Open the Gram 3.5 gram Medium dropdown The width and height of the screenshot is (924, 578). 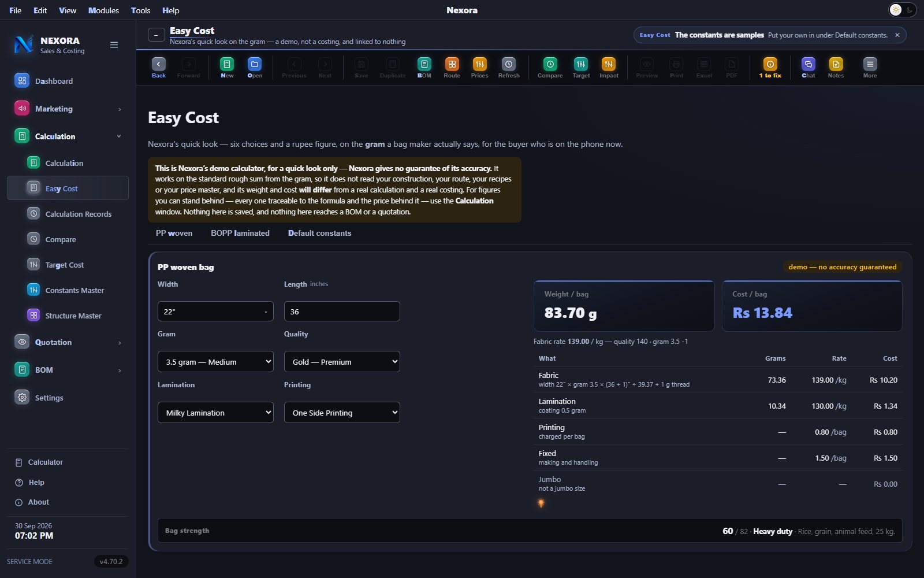point(215,362)
